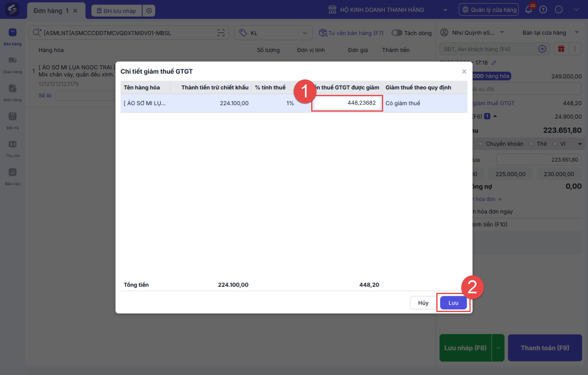Open the chat message icon
Viewport: 588px width, 375px height.
tap(559, 9)
